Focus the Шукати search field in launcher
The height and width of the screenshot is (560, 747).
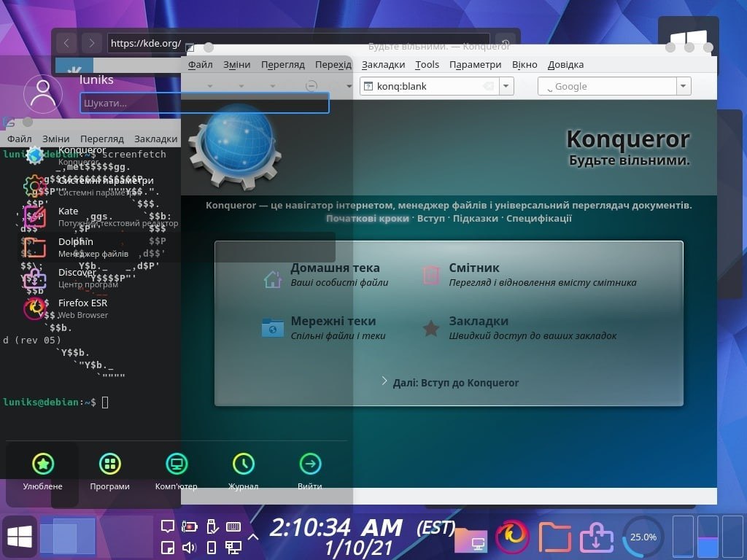(x=205, y=103)
